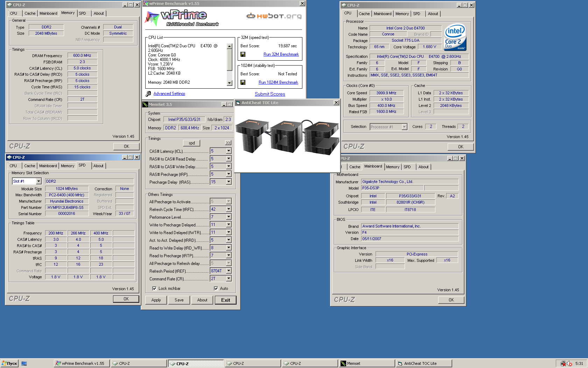
Task: Click the Run 32M Benchmark link
Action: tap(281, 54)
